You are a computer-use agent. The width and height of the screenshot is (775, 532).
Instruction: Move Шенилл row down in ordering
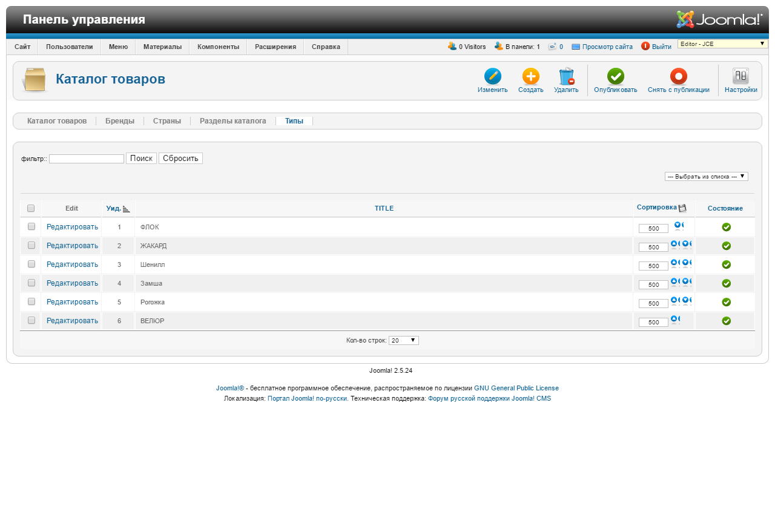click(687, 263)
